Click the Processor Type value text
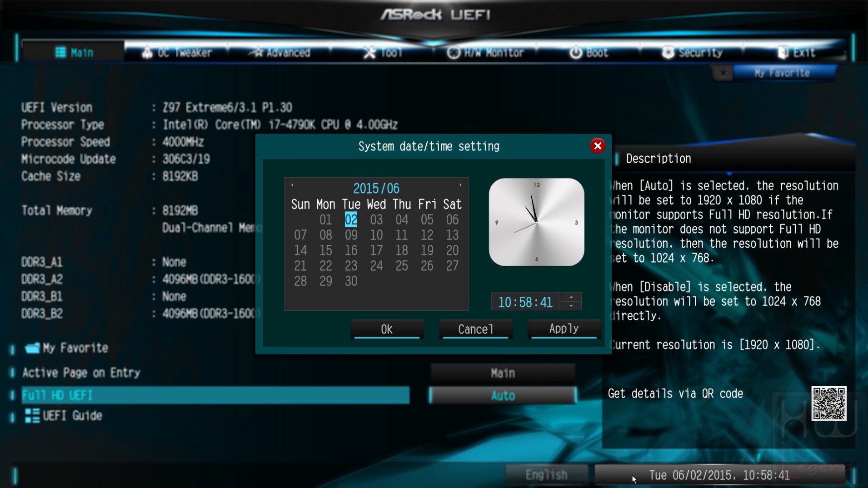 click(280, 125)
